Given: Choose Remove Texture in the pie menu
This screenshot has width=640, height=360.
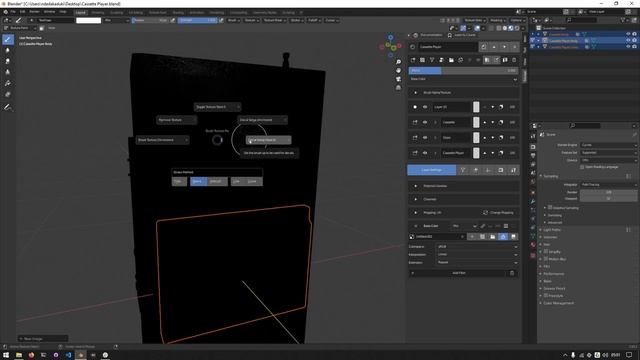Looking at the screenshot, I should 176,120.
